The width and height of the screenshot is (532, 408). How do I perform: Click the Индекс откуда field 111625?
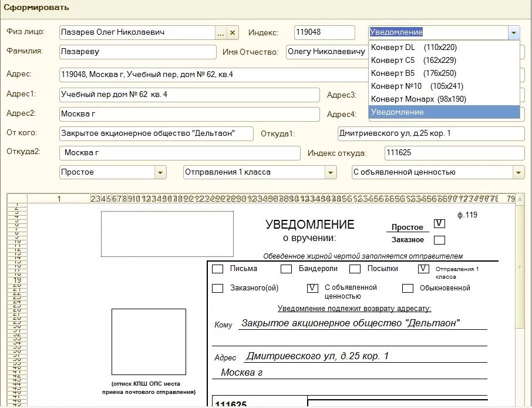click(454, 153)
